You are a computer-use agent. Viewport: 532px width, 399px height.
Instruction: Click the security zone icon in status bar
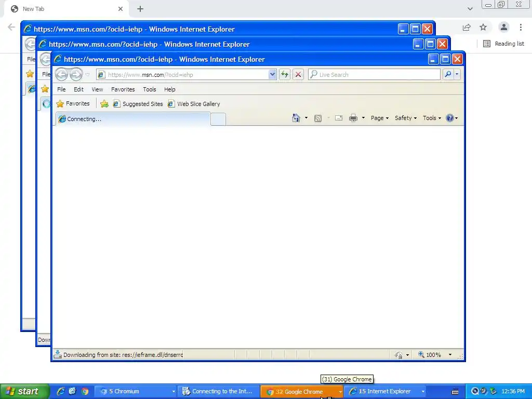click(399, 355)
